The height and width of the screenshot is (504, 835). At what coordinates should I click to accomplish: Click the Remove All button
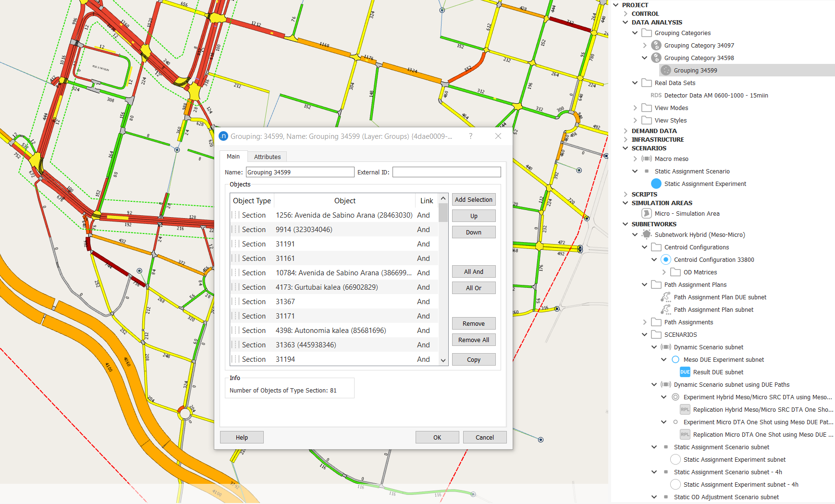coord(473,340)
